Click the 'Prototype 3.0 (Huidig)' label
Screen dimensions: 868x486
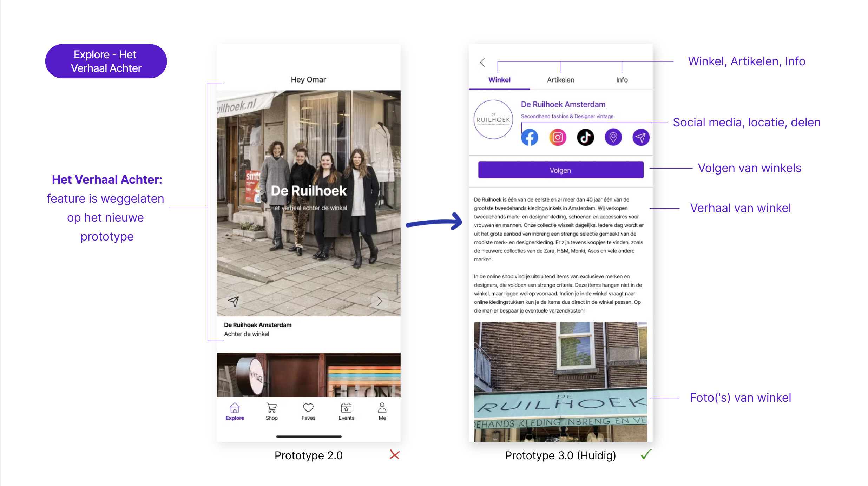coord(560,455)
